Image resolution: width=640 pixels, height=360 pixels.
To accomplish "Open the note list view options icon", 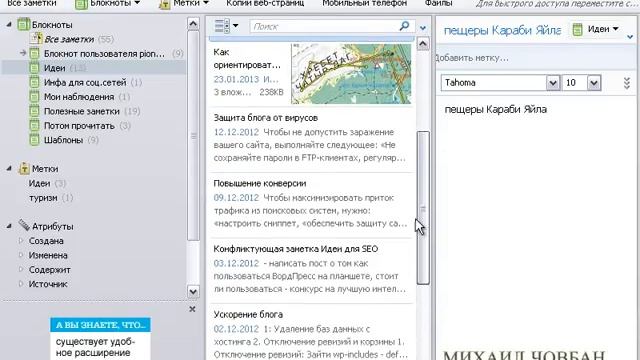I will [226, 26].
